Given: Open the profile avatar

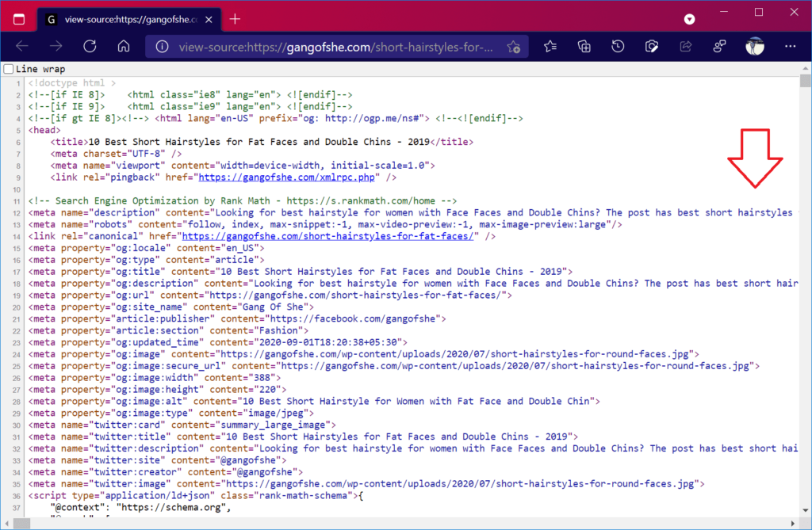Looking at the screenshot, I should (755, 47).
